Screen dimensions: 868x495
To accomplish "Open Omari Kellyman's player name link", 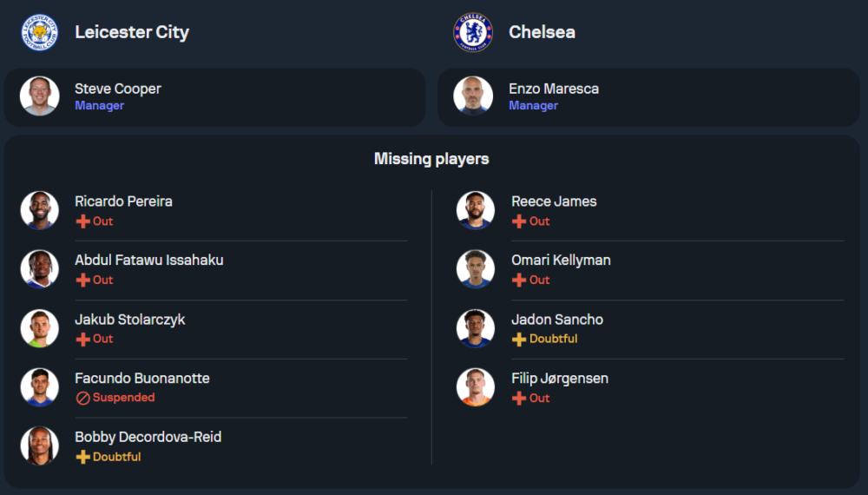I will pos(561,260).
